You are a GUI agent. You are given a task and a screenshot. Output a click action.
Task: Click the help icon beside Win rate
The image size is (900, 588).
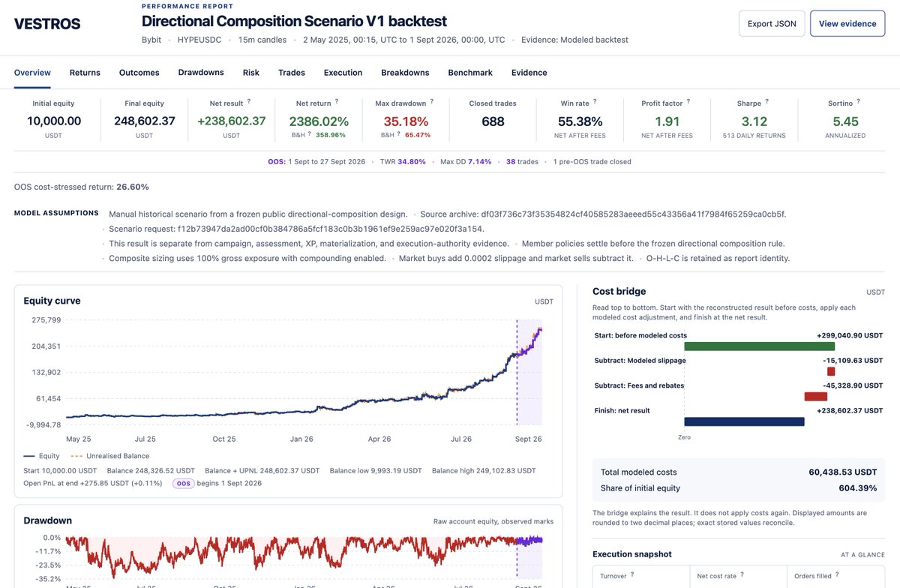coord(595,101)
